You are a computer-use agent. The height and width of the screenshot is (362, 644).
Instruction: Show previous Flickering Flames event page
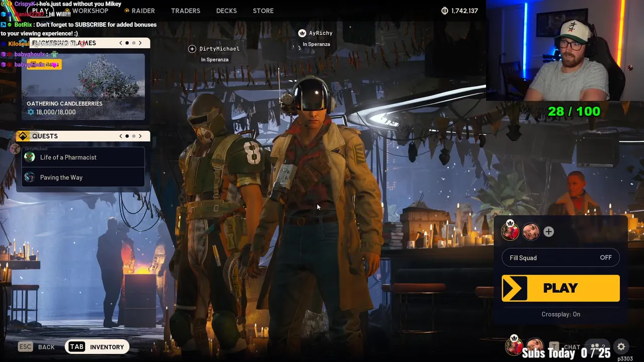[121, 43]
